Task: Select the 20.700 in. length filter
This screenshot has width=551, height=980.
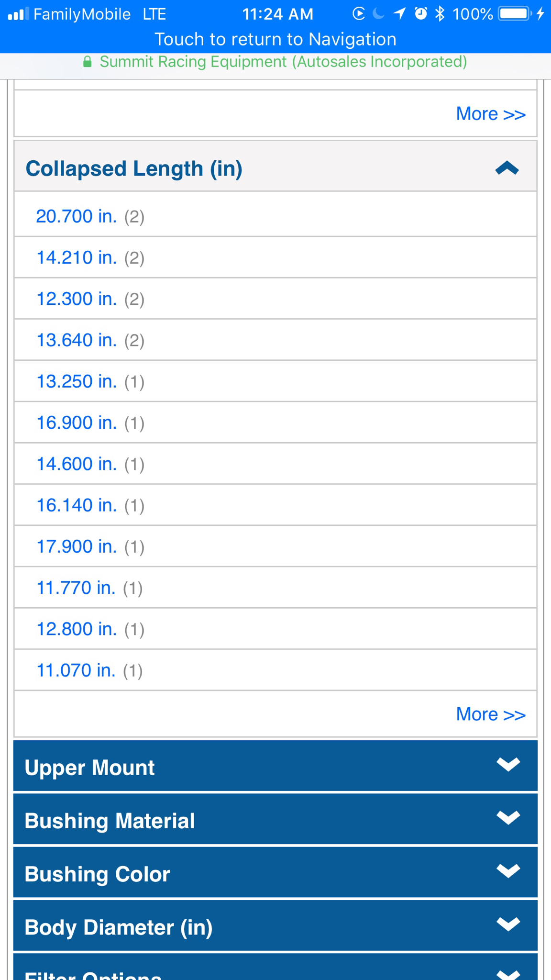Action: click(77, 216)
